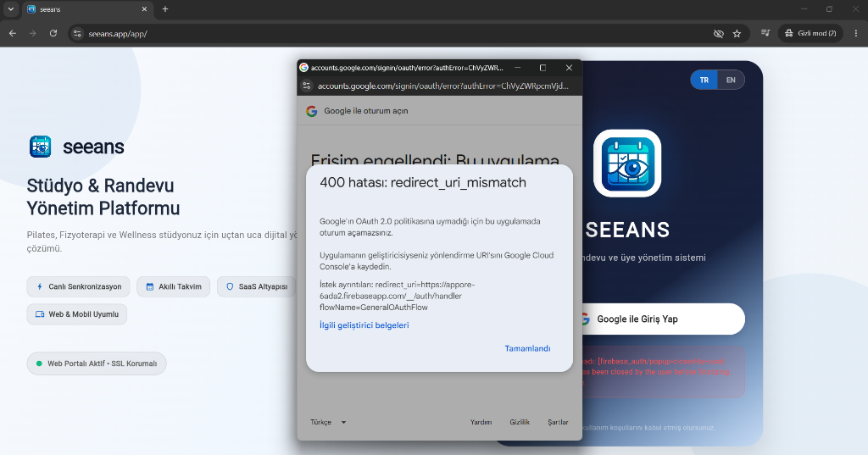Open the Şartlar link in popup footer
Image resolution: width=868 pixels, height=455 pixels.
(558, 422)
